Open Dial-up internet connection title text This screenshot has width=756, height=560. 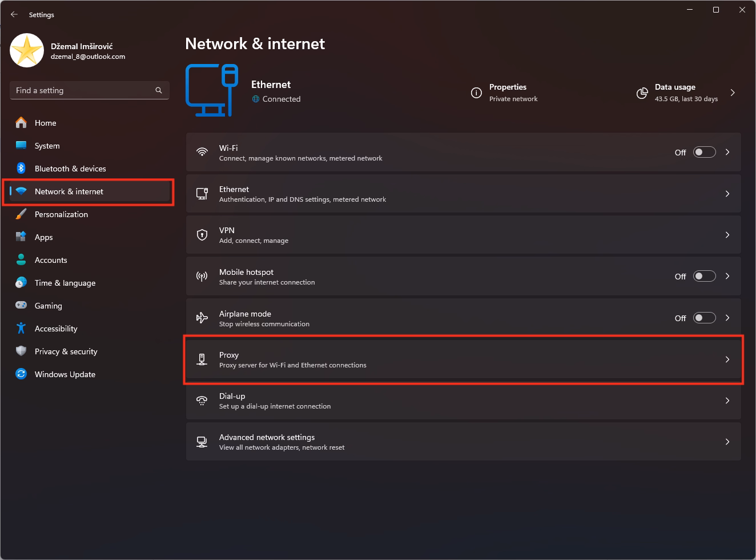coord(232,396)
